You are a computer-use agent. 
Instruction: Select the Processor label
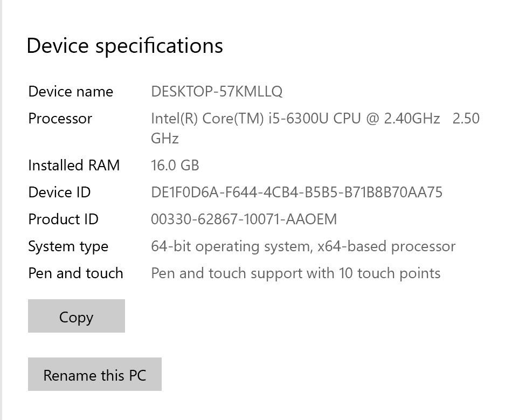coord(60,119)
